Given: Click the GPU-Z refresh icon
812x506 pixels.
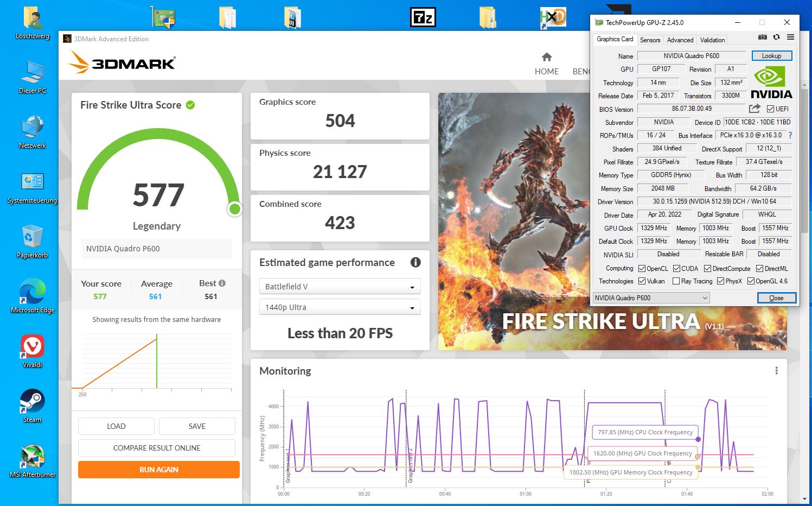Looking at the screenshot, I should [776, 37].
